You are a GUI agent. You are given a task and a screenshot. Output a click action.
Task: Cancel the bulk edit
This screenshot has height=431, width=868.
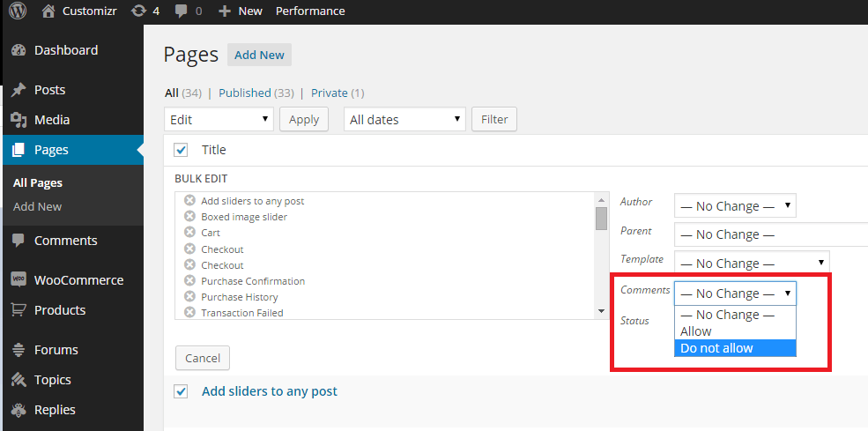tap(203, 358)
